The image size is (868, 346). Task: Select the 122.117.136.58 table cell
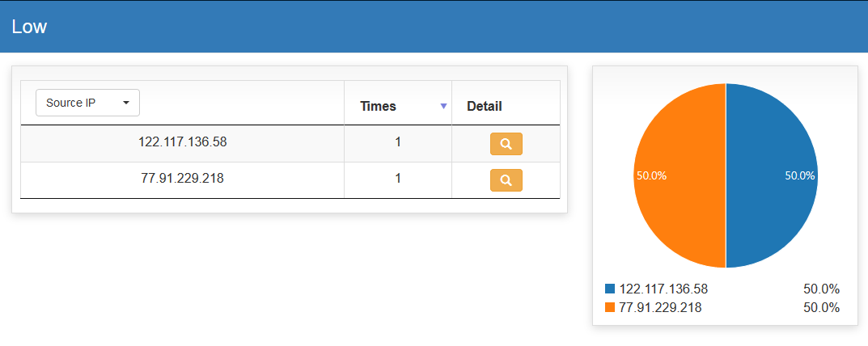click(x=182, y=142)
